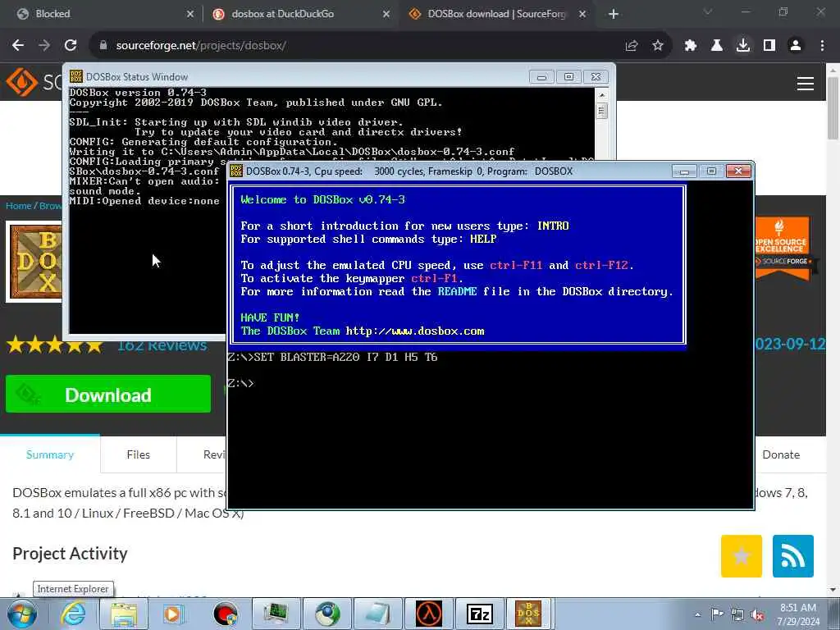840x630 pixels.
Task: Open Windows Media Player taskbar icon
Action: [173, 614]
